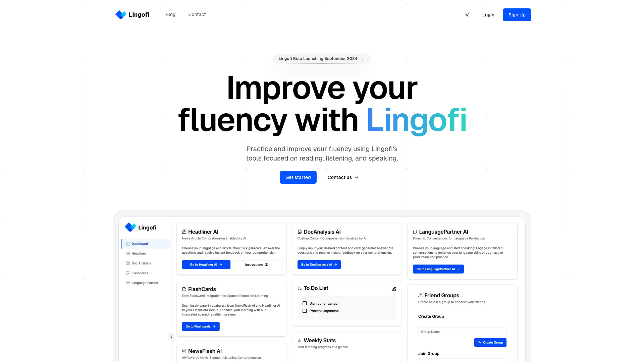Screen dimensions: 644x362
Task: Toggle dark mode settings gear icon
Action: coord(467,15)
